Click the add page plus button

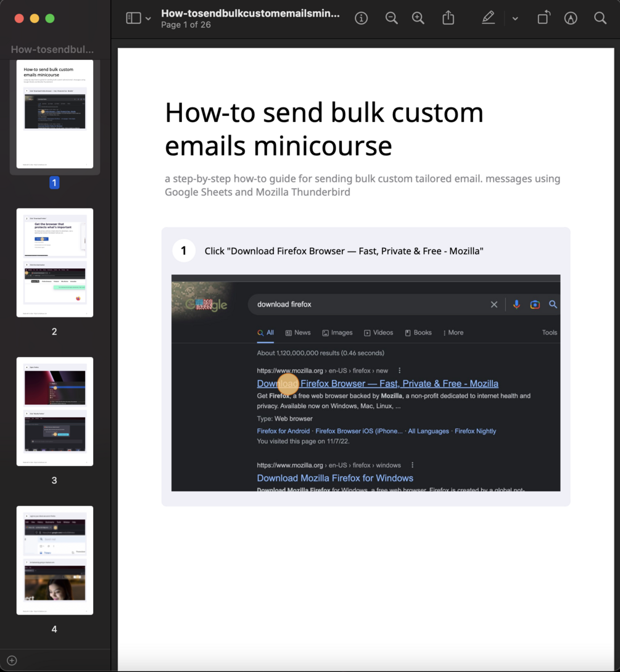[12, 660]
